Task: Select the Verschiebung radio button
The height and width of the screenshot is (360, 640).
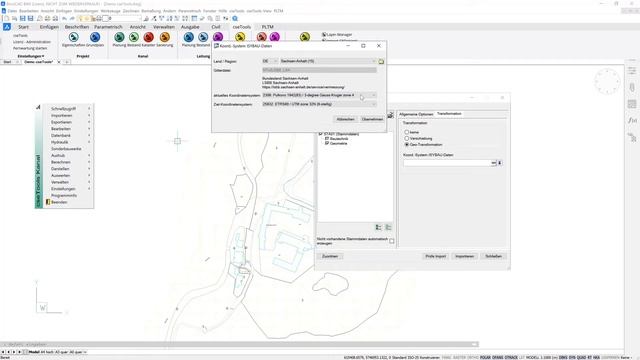Action: (x=407, y=138)
